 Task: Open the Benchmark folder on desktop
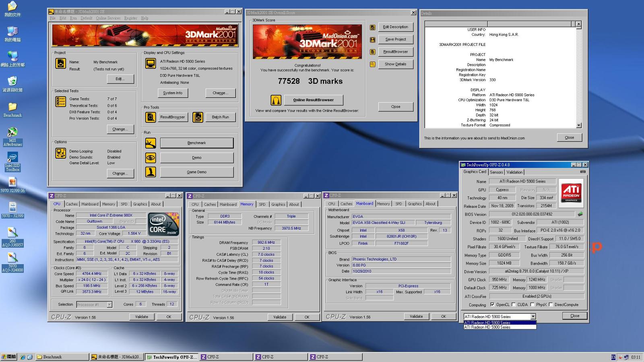click(x=12, y=109)
